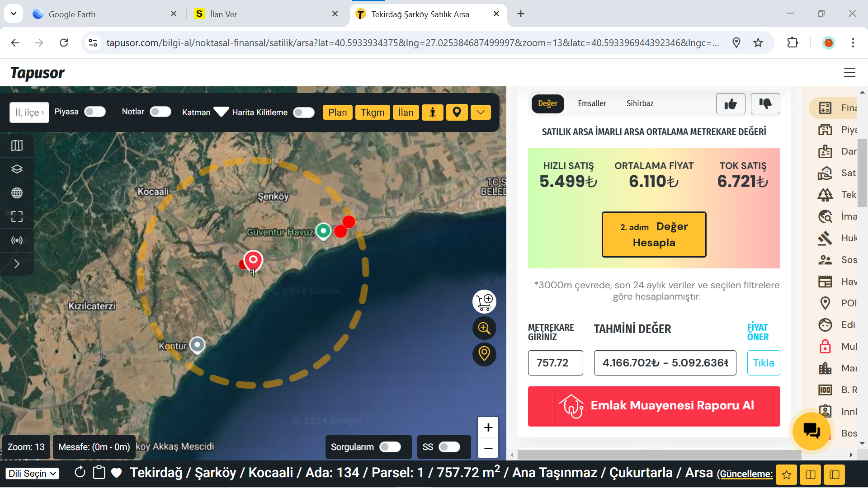Click the street view person icon
The width and height of the screenshot is (868, 488).
(x=433, y=112)
